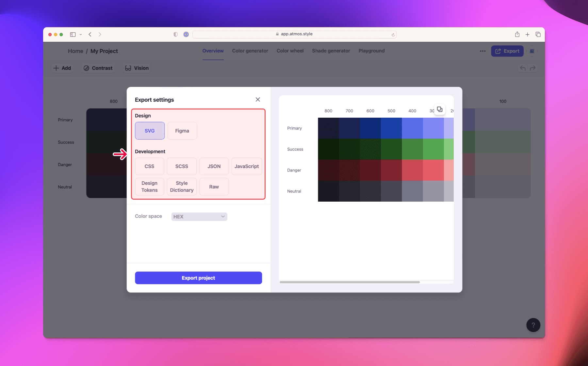Click the horizontal scrollbar below the palette
This screenshot has width=588, height=366.
(x=349, y=282)
